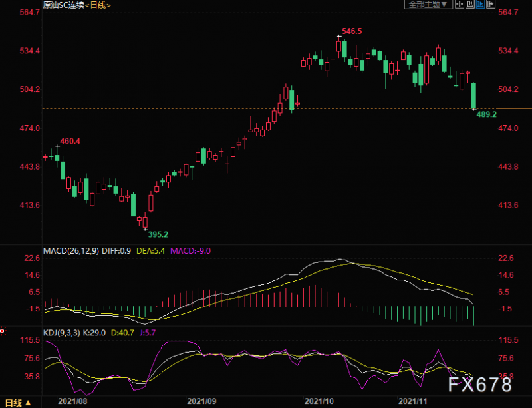Viewport: 532px width, 408px height.
Task: Toggle the blue highlighted play icon
Action: point(480,5)
